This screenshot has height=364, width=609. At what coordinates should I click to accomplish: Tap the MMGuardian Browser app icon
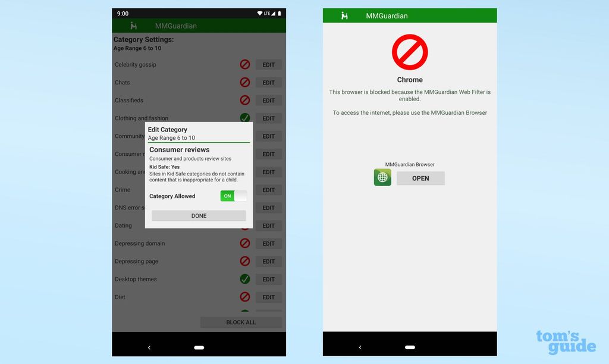pos(382,177)
